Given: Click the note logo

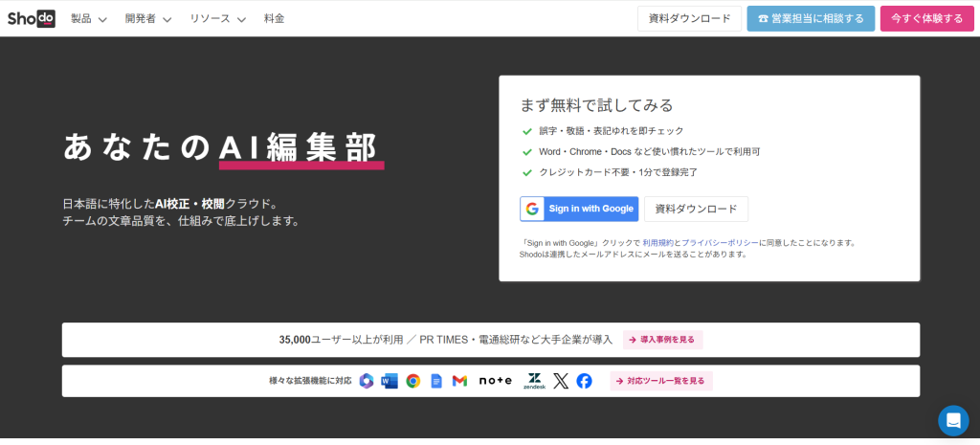Looking at the screenshot, I should (x=496, y=381).
